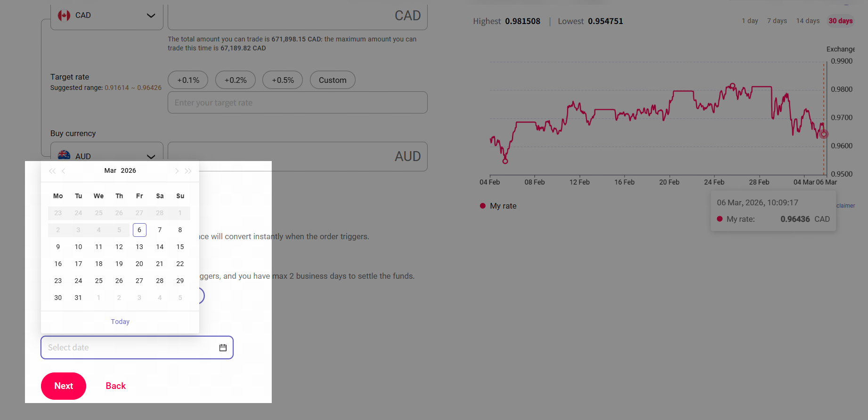This screenshot has height=420, width=868.
Task: Click the Canadian flag icon
Action: [64, 16]
